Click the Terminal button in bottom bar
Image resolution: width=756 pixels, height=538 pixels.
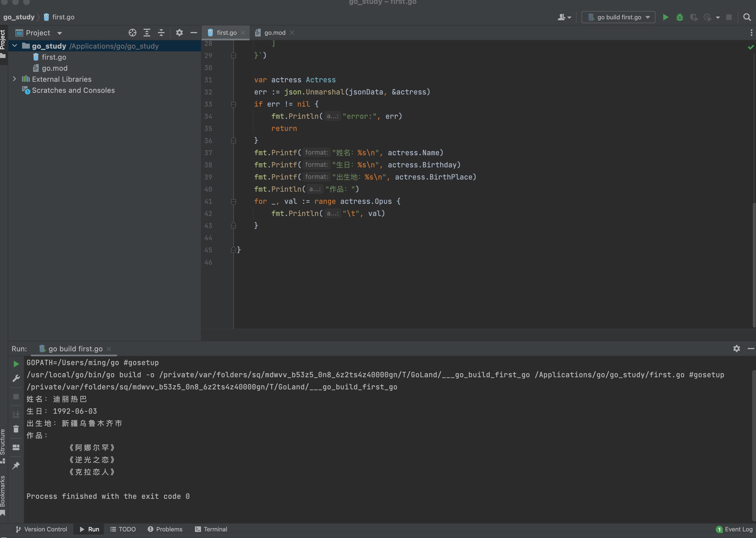tap(211, 529)
